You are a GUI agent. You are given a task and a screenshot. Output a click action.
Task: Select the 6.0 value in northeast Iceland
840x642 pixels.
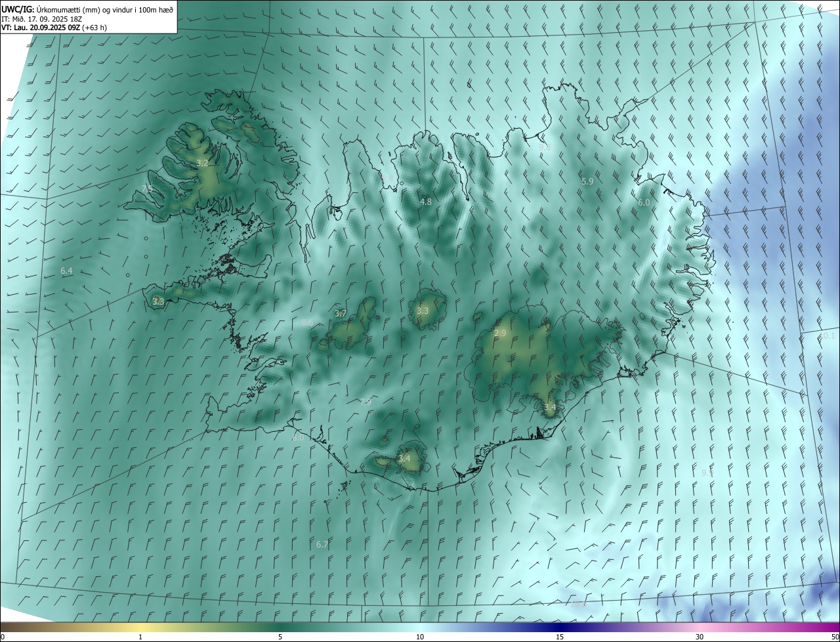(644, 203)
